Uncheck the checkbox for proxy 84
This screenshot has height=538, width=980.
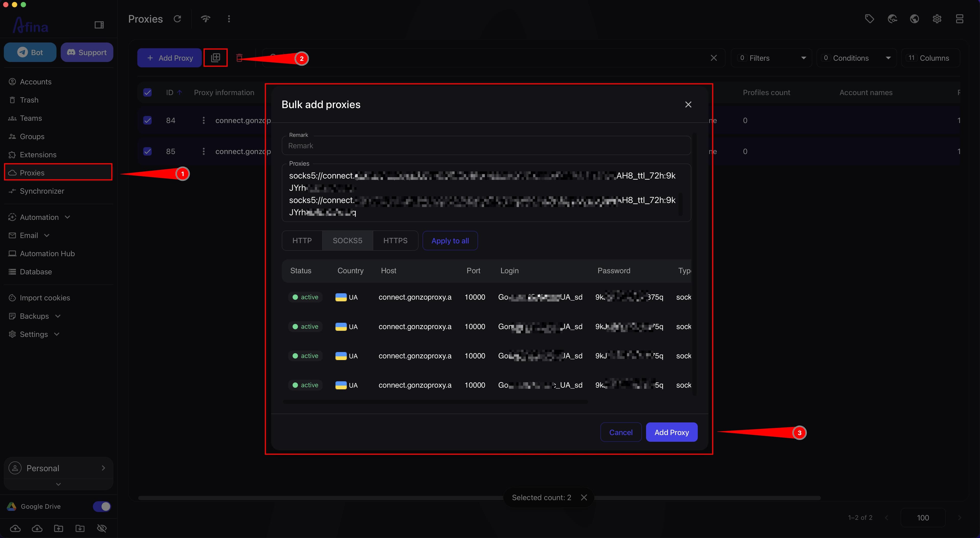pos(147,120)
